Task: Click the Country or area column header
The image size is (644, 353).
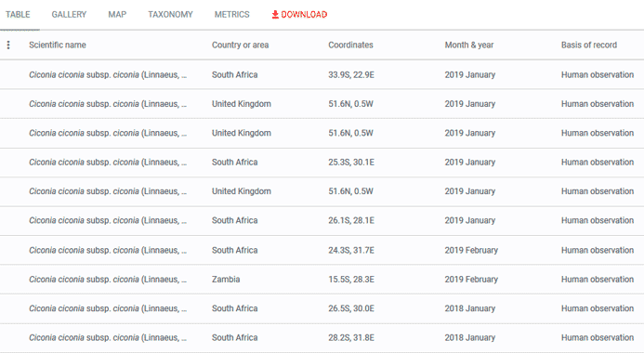Action: tap(241, 46)
